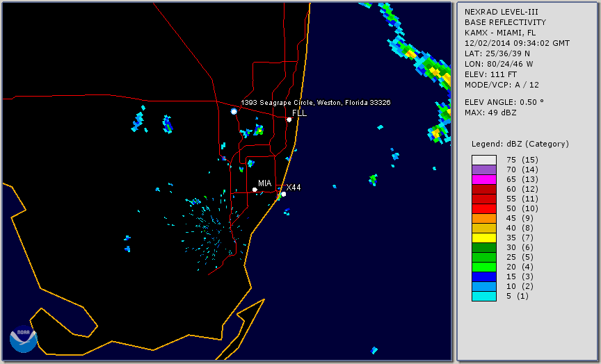Select the 20 dBZ bright green swatch
Screen dimensions: 601x364
[x=484, y=267]
